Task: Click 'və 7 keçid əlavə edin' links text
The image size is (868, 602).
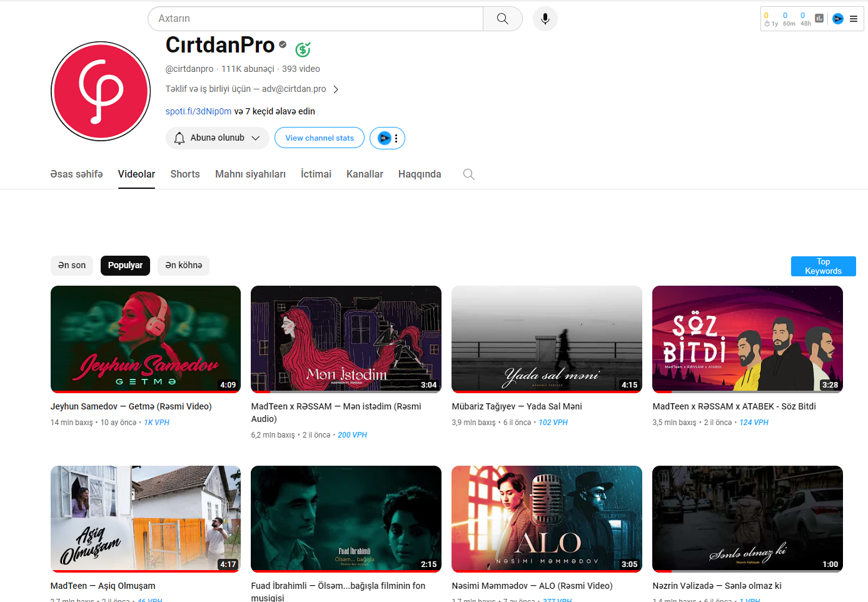Action: (275, 111)
